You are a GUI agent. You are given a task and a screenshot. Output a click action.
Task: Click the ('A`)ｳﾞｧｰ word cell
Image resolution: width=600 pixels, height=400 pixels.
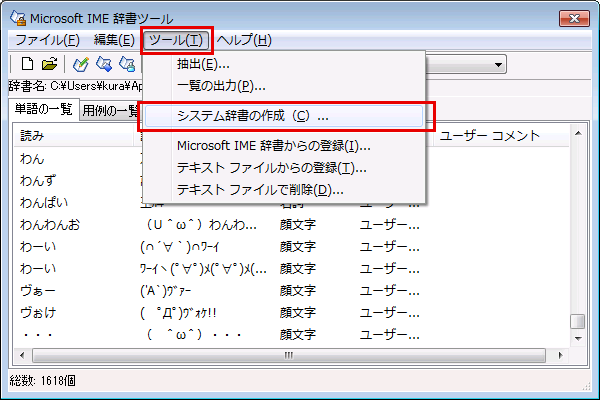pos(166,291)
